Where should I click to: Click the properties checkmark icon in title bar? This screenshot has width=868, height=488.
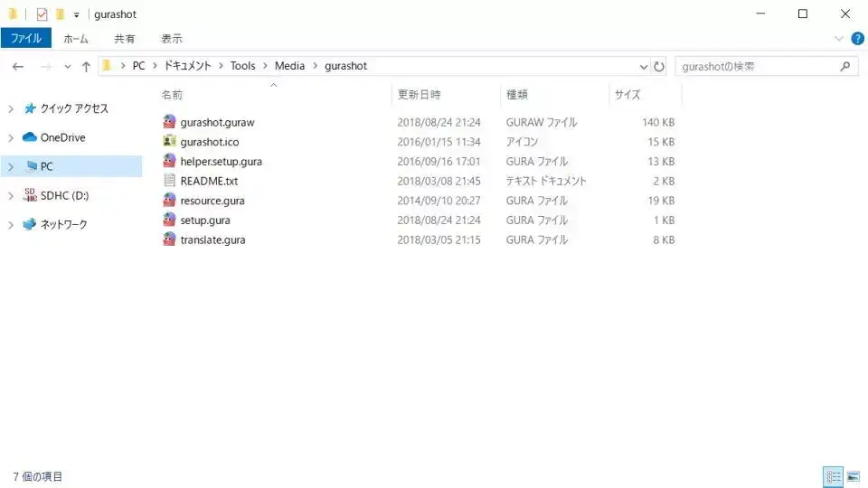click(x=42, y=14)
